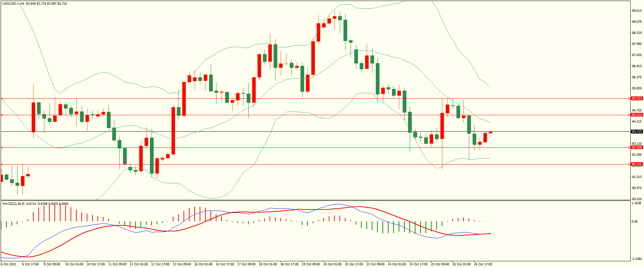Click the USOUSD H4 symbol title
The width and height of the screenshot is (644, 268).
coord(13,4)
